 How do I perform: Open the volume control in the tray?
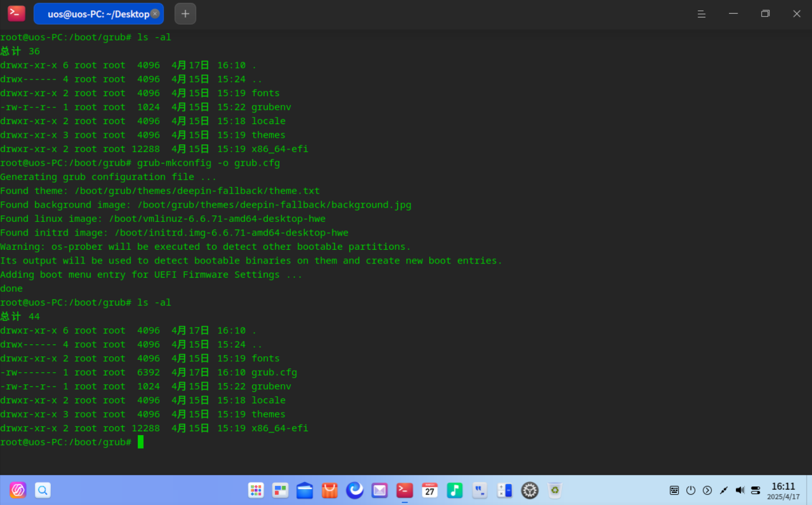click(x=740, y=490)
